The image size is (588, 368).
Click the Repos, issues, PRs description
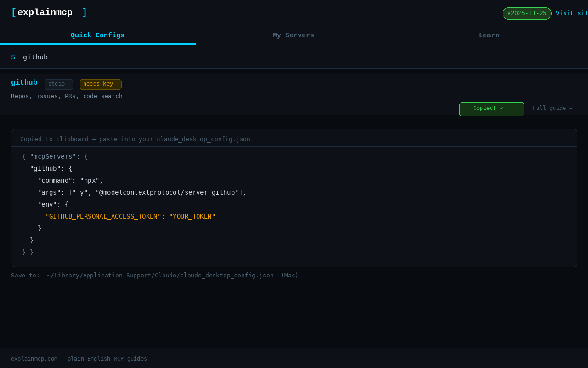click(x=67, y=96)
